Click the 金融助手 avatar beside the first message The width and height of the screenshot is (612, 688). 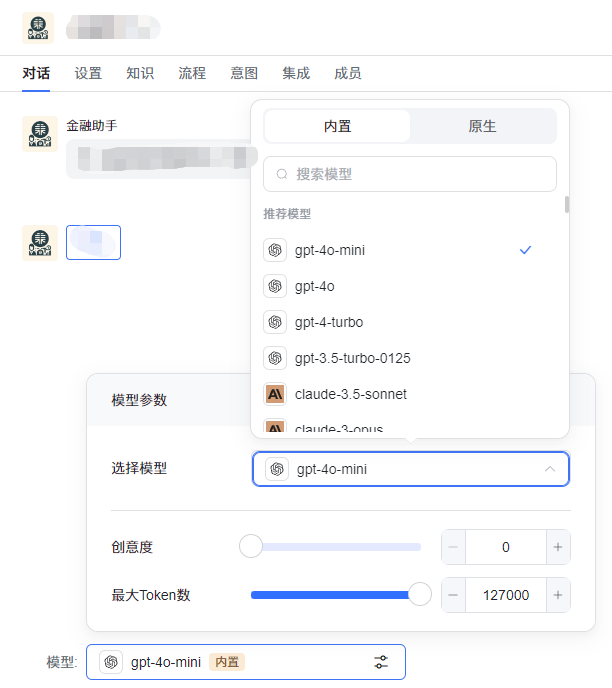click(40, 134)
